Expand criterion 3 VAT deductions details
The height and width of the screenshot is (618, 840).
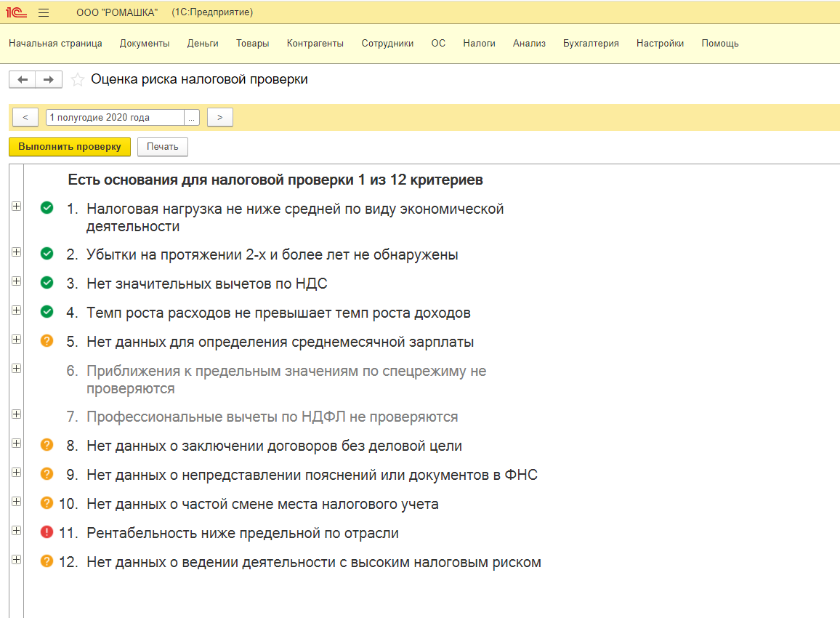coord(17,281)
